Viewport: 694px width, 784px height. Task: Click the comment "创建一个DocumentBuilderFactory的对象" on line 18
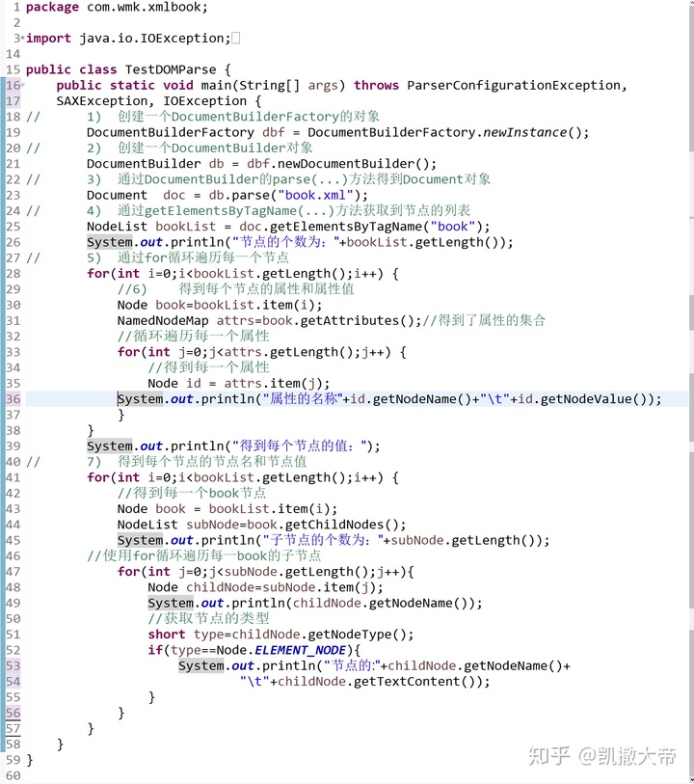click(249, 117)
